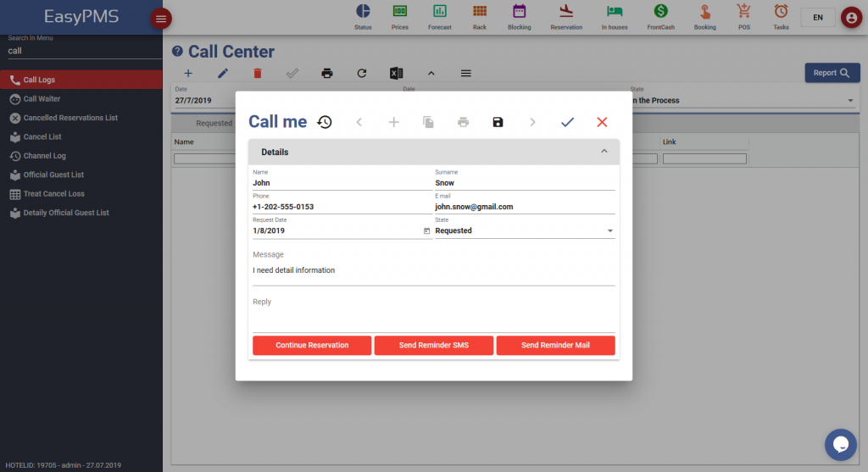Click the refresh icon in toolbar
This screenshot has height=472, width=868.
coord(361,73)
